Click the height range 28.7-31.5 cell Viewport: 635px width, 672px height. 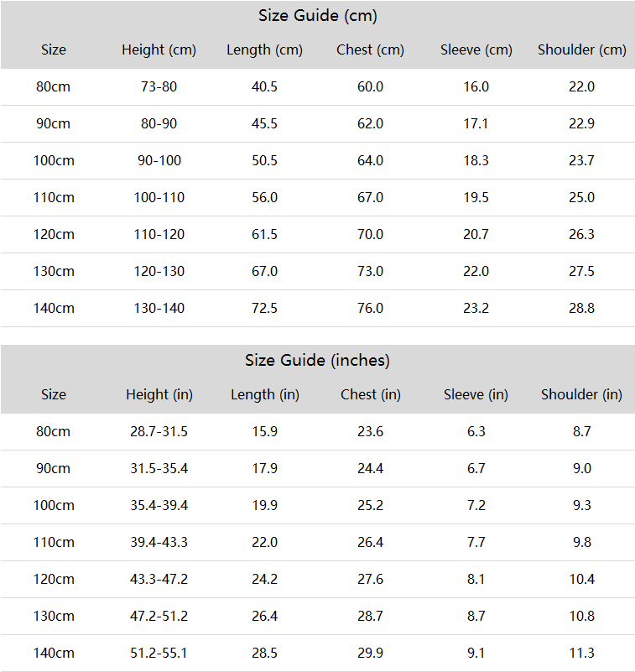pyautogui.click(x=159, y=431)
